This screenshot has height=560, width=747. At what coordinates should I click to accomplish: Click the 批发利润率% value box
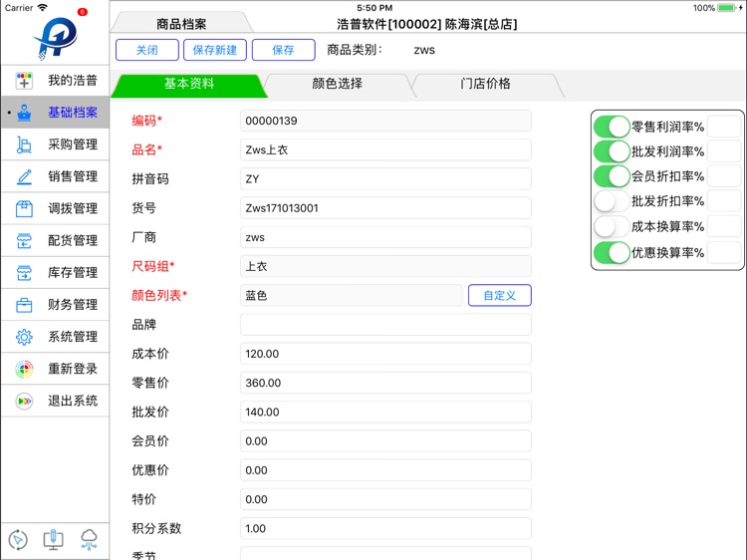[x=724, y=151]
